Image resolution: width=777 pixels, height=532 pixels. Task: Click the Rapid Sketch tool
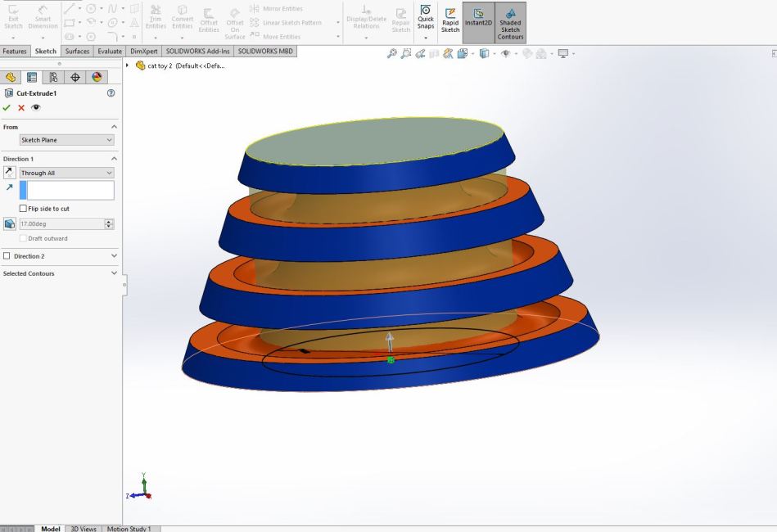tap(450, 21)
